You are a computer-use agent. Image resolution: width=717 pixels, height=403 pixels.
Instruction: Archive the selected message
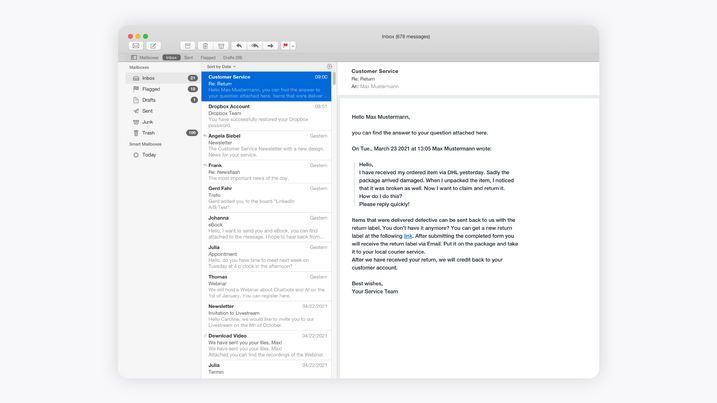point(187,46)
